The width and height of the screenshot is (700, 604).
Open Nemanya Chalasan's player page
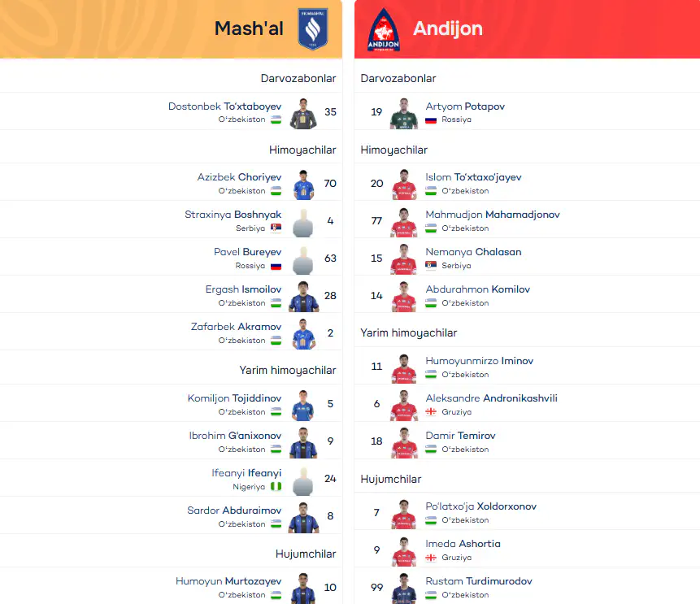click(x=473, y=252)
